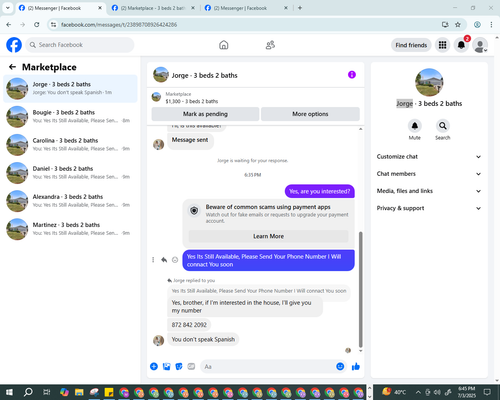Open the Windows Start menu
The height and width of the screenshot is (400, 500).
pyautogui.click(x=9, y=392)
